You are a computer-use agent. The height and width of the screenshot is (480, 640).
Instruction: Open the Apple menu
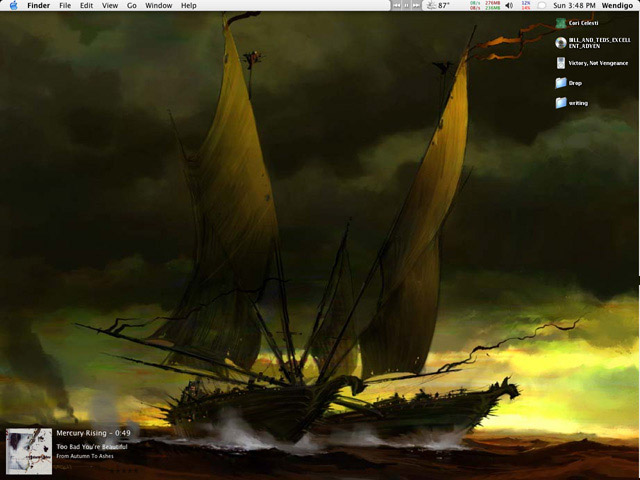[13, 5]
